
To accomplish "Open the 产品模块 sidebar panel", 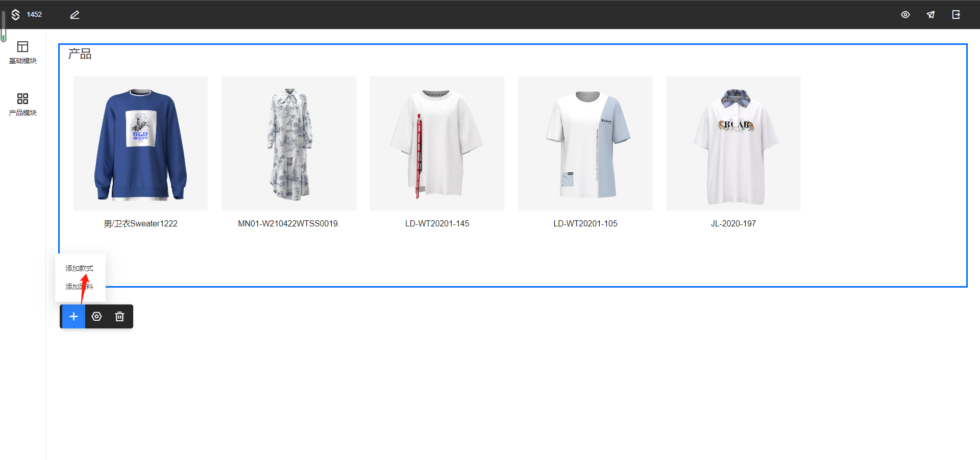I will (23, 105).
